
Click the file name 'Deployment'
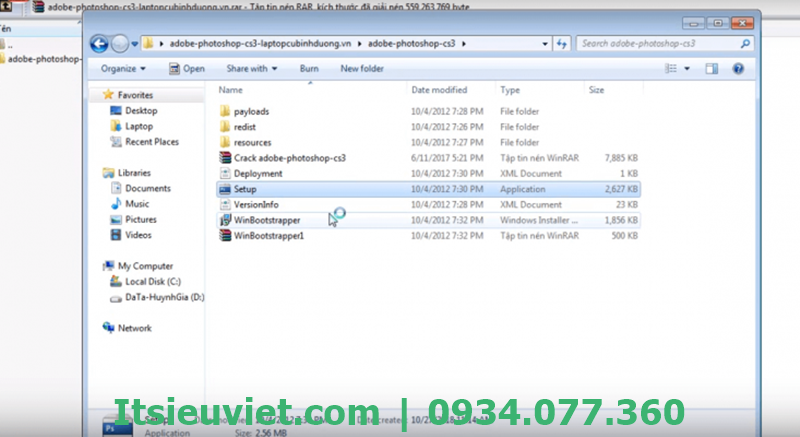[258, 174]
